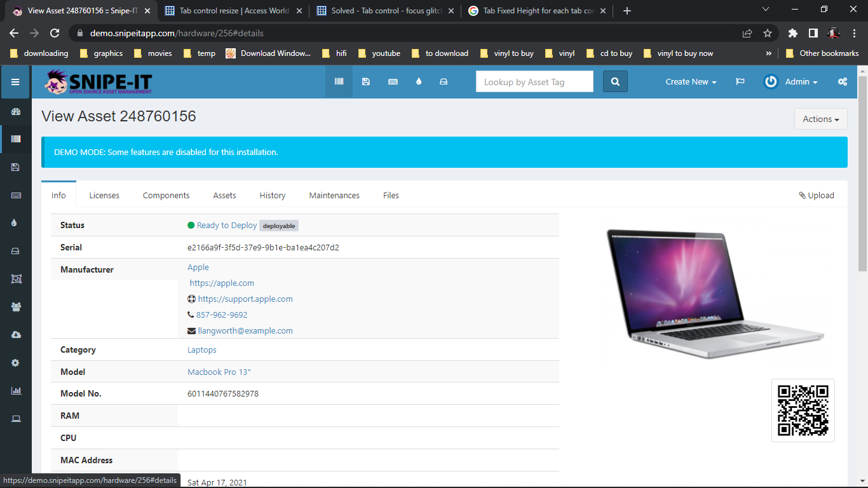Viewport: 868px width, 488px height.
Task: Open a new browser tab with plus button
Action: (x=627, y=11)
